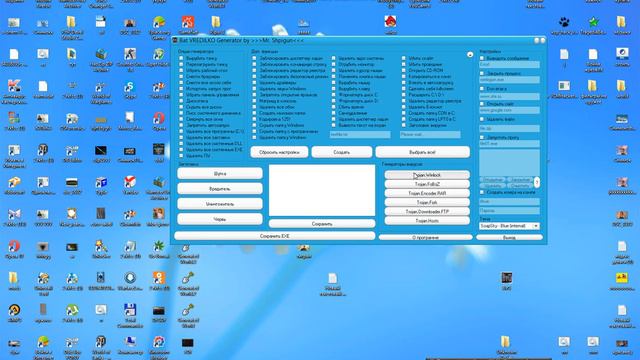Open the AIMP player desktop icon

pyautogui.click(x=14, y=310)
